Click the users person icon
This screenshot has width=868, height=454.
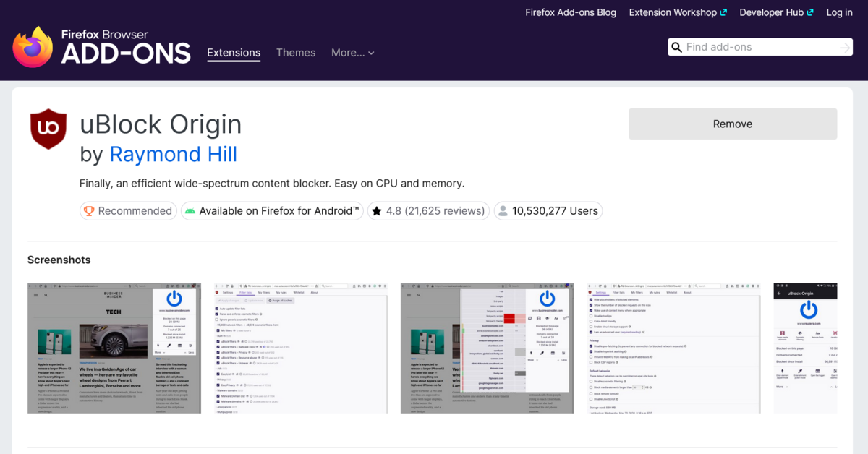pos(502,211)
